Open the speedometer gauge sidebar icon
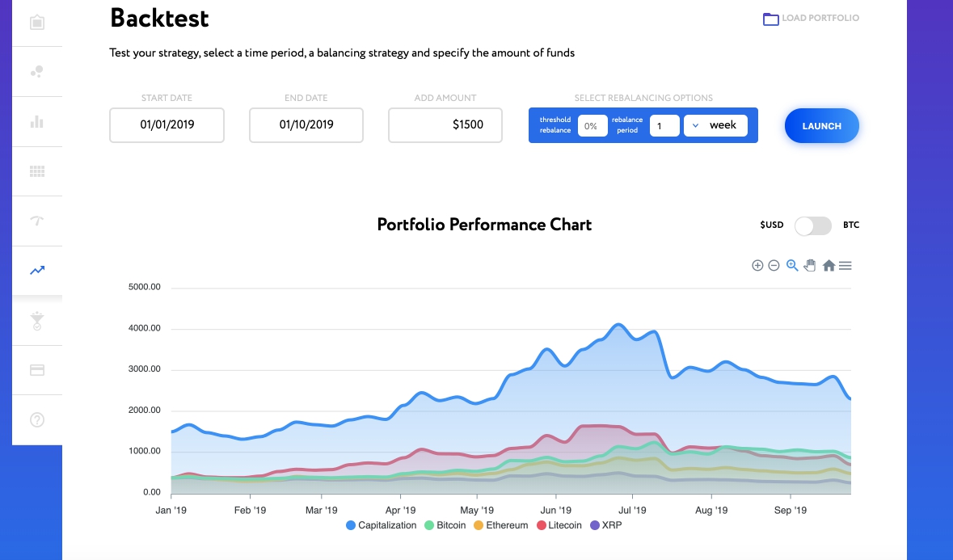 [36, 221]
